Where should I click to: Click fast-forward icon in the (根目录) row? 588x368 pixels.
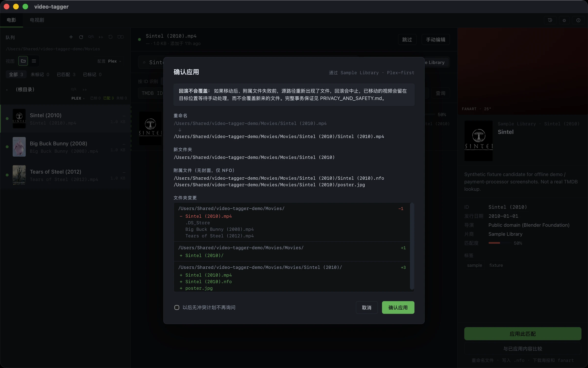click(x=85, y=90)
